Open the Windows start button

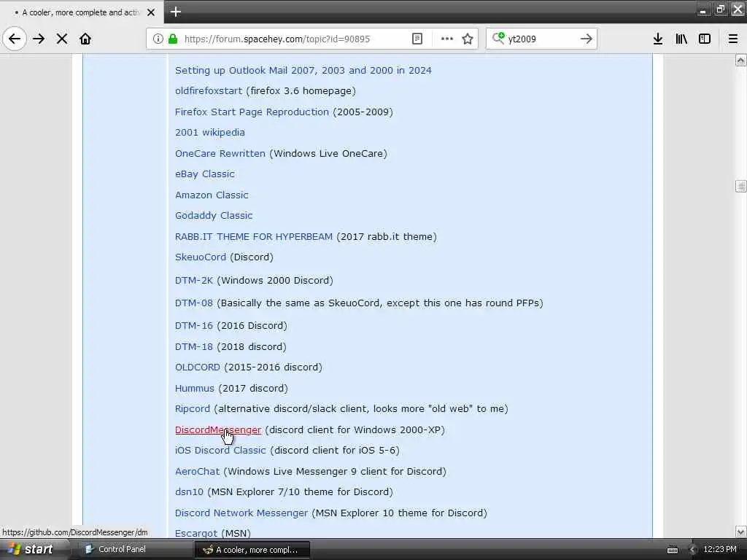pos(31,549)
